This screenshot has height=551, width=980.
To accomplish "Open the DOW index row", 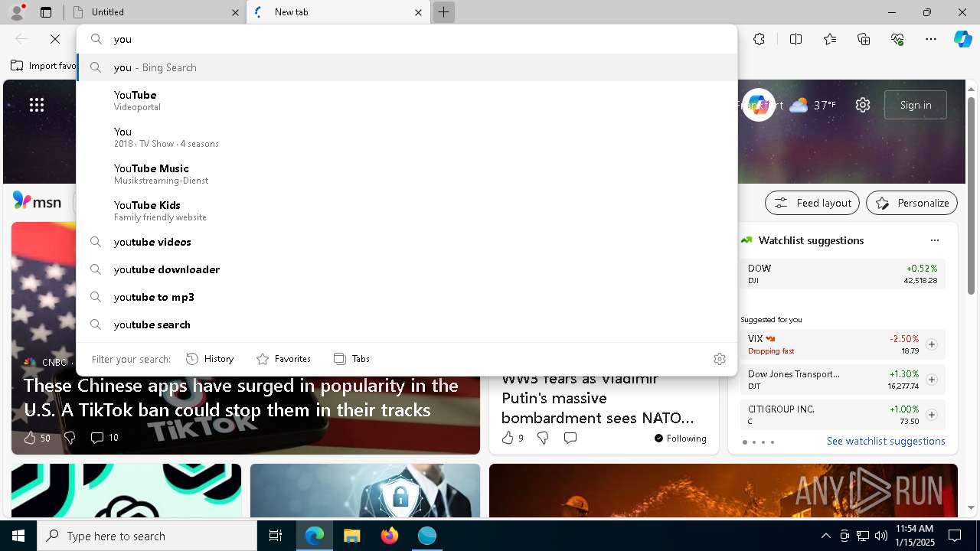I will point(842,274).
